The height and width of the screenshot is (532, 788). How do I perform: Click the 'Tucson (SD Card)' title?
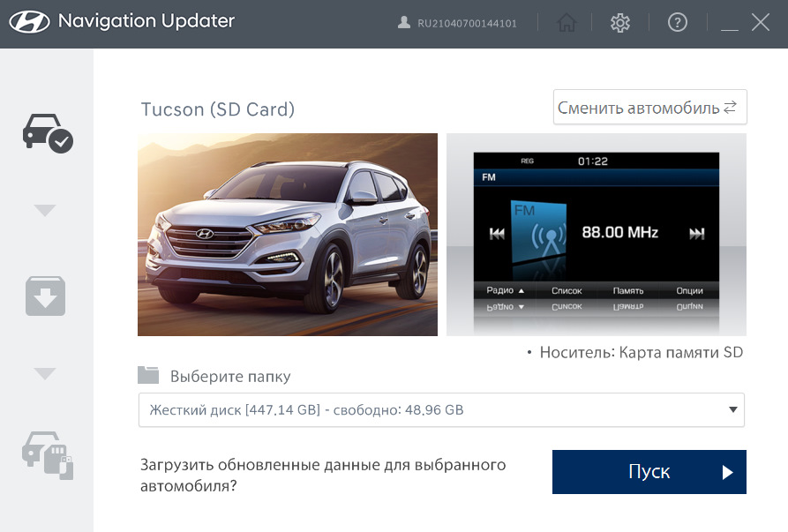pyautogui.click(x=218, y=109)
